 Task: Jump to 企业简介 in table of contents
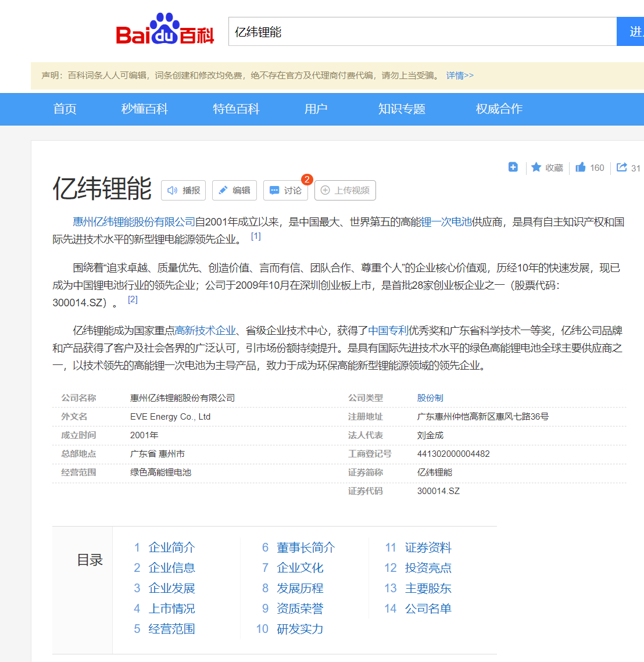(171, 548)
